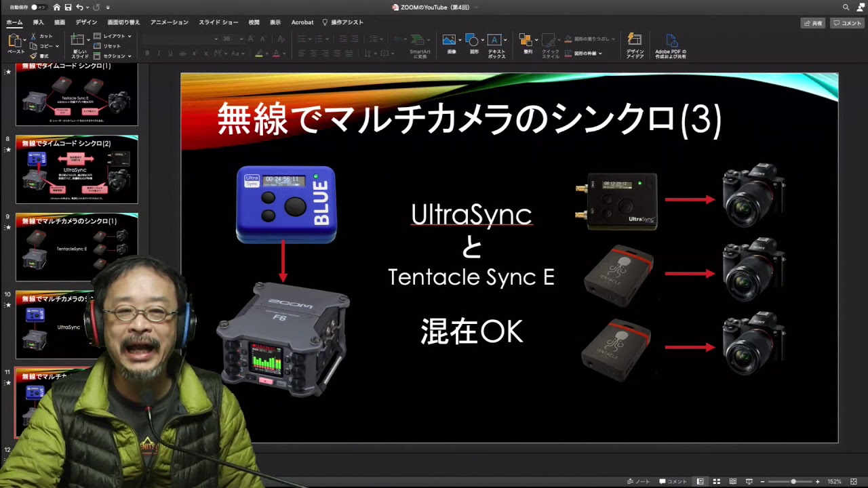The width and height of the screenshot is (868, 488).
Task: Click the カット scissors icon
Action: pos(33,36)
